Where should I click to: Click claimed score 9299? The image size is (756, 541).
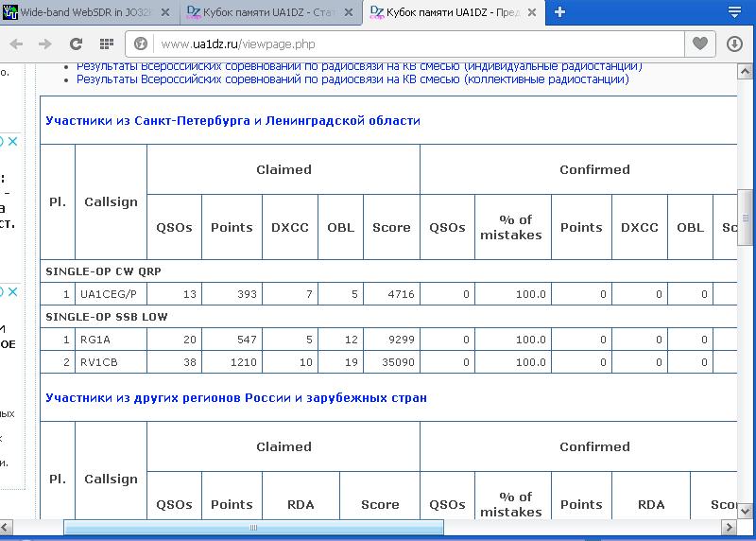click(401, 340)
